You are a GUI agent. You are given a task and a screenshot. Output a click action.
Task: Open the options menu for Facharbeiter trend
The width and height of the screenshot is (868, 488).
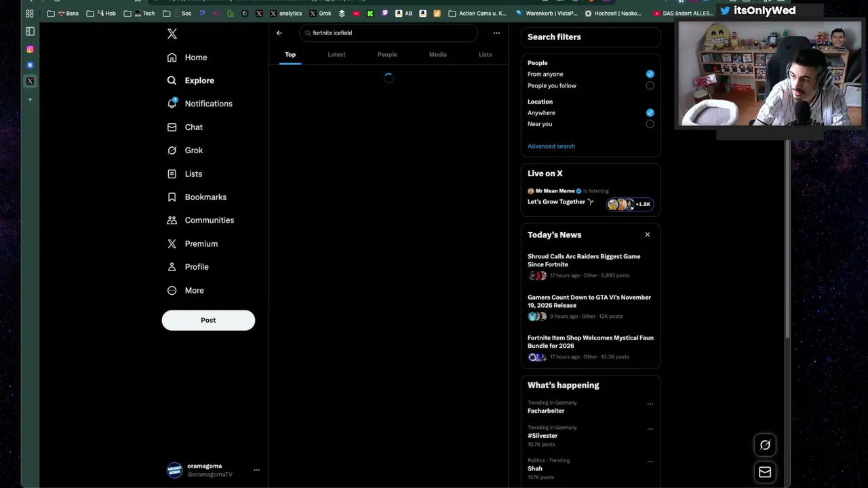pos(650,404)
